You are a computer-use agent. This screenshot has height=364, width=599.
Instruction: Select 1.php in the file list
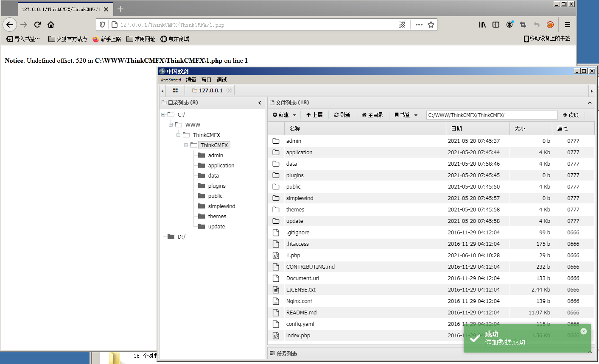tap(293, 256)
